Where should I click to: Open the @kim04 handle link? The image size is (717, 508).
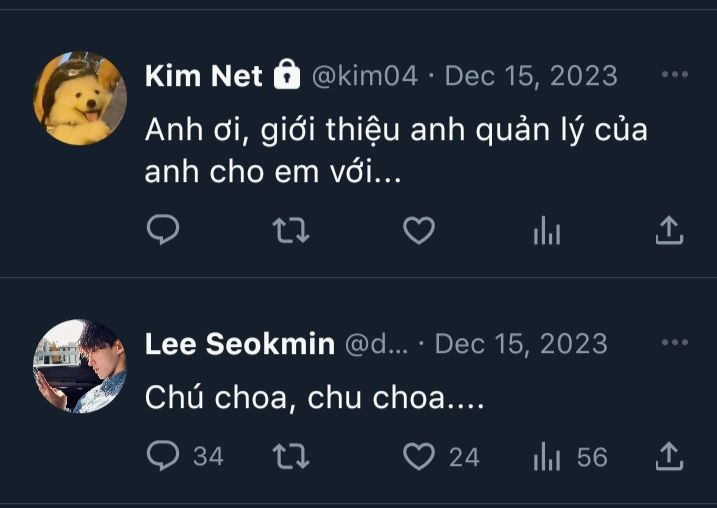tap(364, 75)
